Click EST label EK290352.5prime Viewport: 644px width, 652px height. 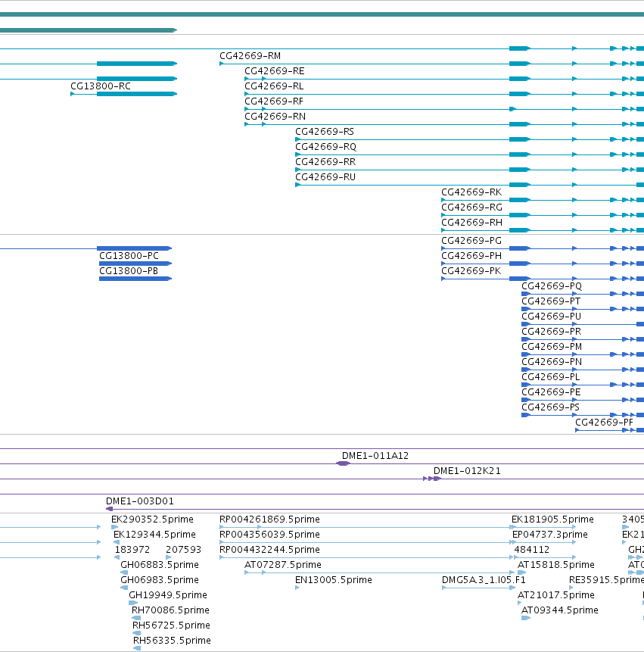(x=152, y=519)
